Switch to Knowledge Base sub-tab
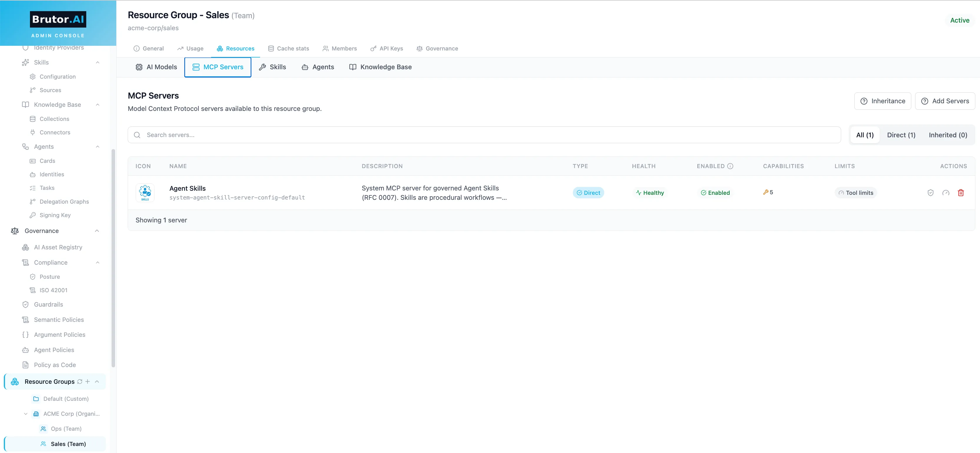This screenshot has height=453, width=980. (x=380, y=67)
